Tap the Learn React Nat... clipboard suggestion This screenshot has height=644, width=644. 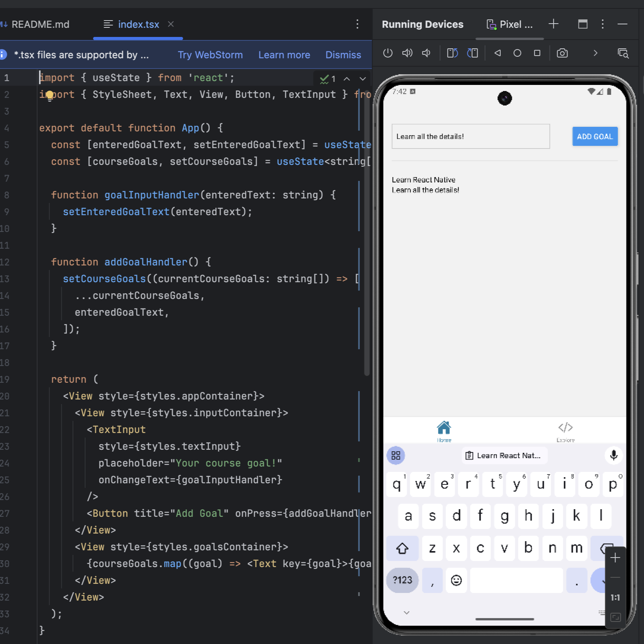point(505,455)
